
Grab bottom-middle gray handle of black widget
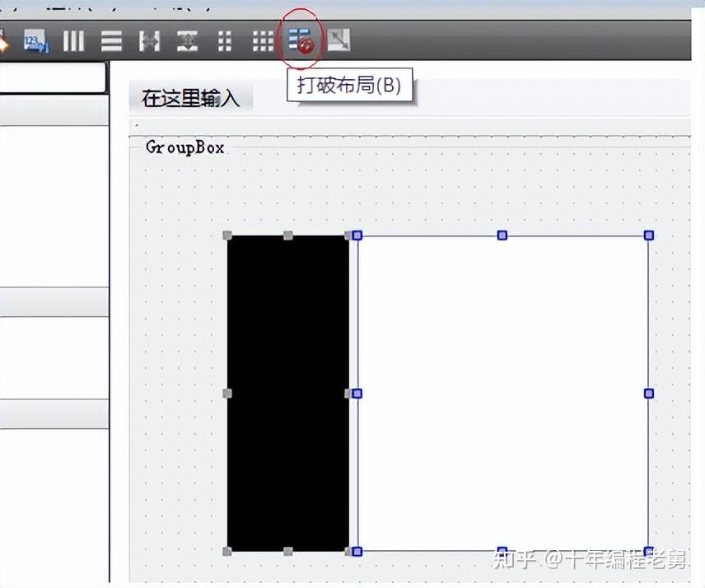coord(288,551)
